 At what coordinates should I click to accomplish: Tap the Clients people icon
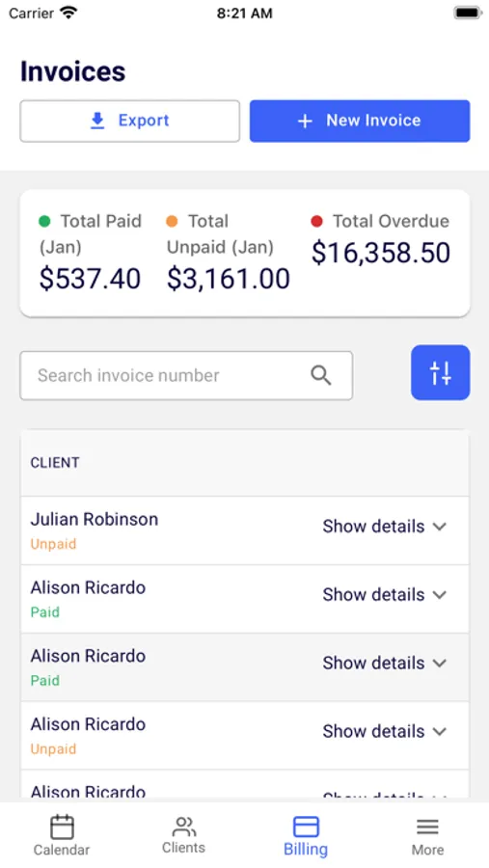[x=183, y=827]
